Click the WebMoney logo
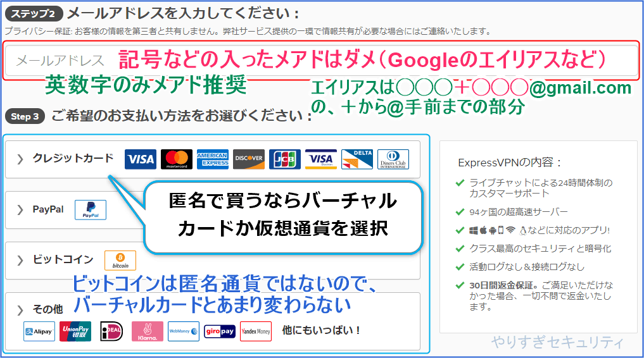The width and height of the screenshot is (644, 358). [x=184, y=331]
